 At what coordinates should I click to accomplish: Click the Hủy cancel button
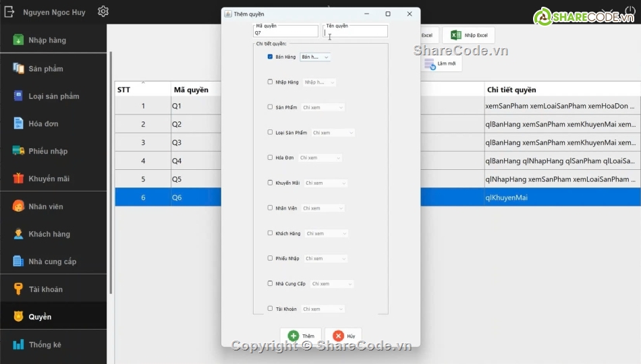(x=343, y=336)
